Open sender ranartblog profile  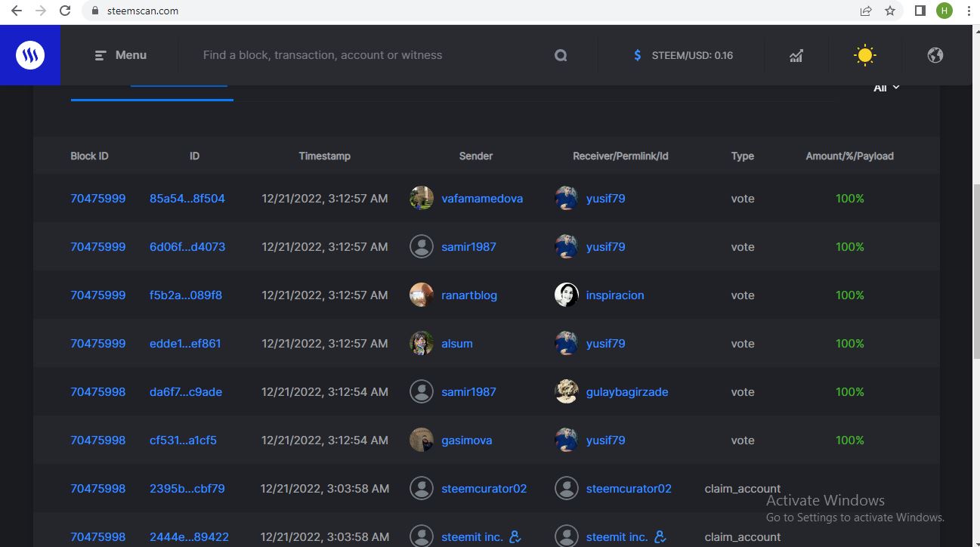point(469,295)
